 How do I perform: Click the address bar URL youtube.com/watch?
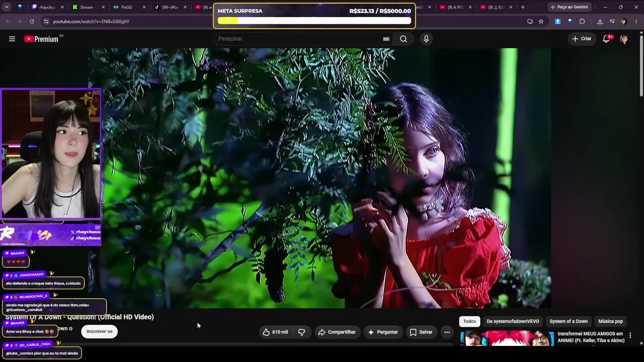[91, 22]
